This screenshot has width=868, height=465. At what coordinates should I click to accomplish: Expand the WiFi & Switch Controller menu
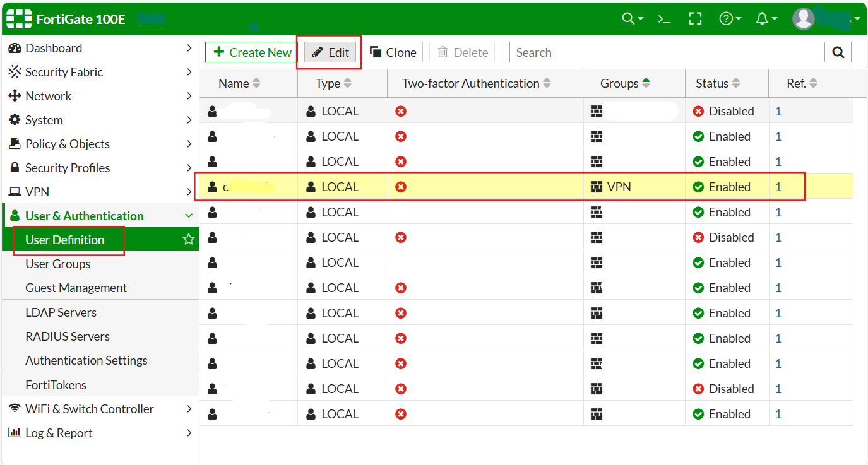click(x=189, y=409)
